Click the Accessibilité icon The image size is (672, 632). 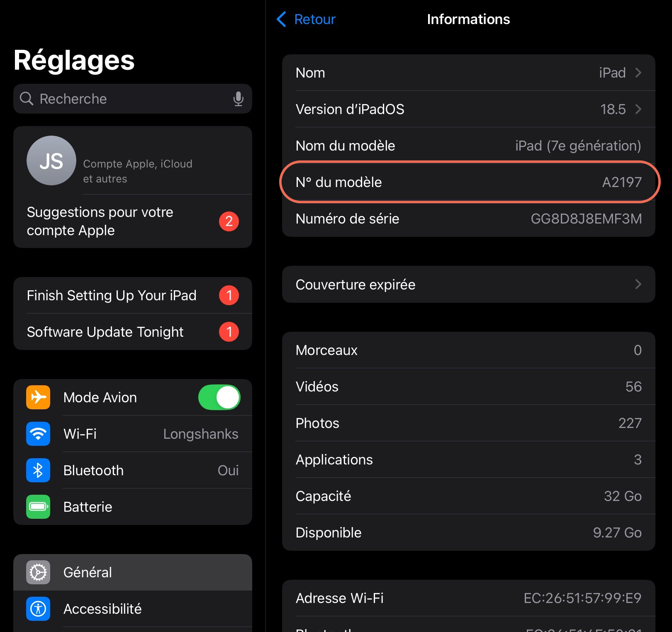(x=38, y=609)
